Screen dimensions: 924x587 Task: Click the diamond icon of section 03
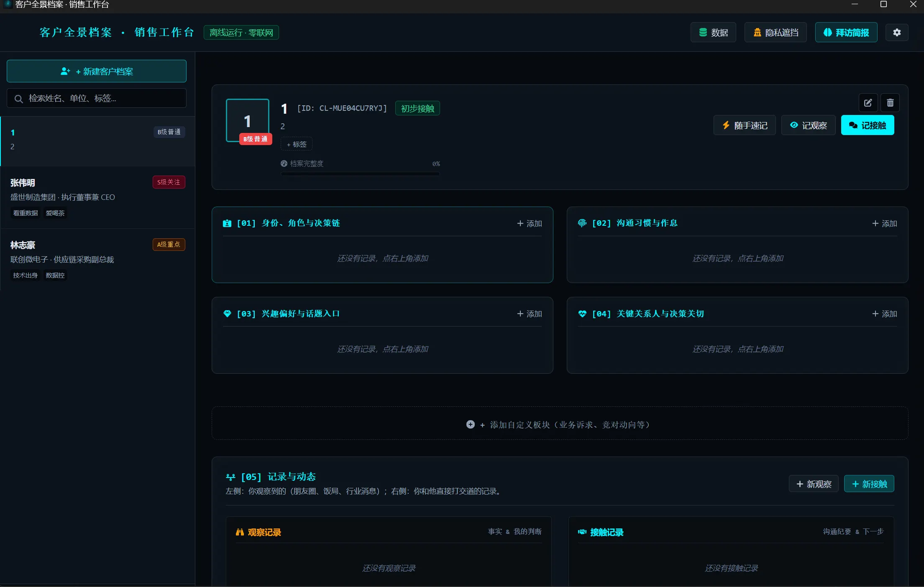(227, 314)
